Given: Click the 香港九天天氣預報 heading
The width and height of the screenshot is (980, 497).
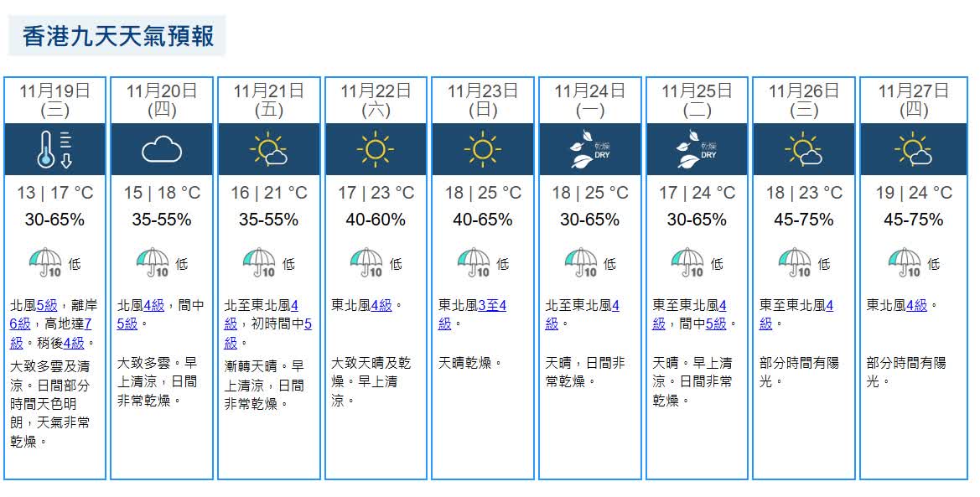Looking at the screenshot, I should coord(117,36).
